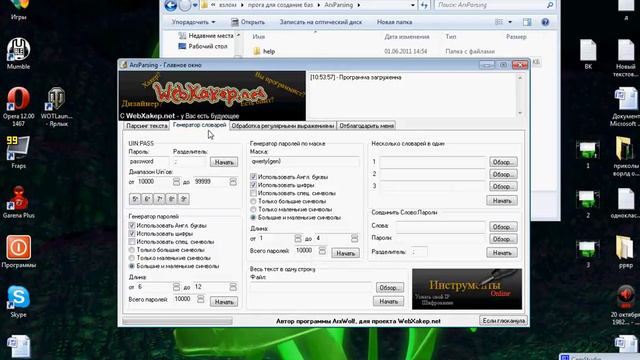Click Обзор for dictionary slot 1
This screenshot has width=640, height=360.
[x=503, y=162]
